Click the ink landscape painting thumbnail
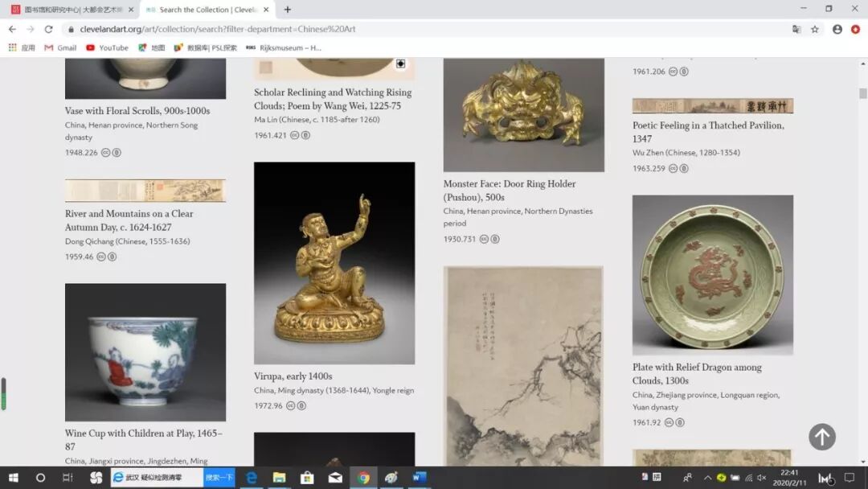868x489 pixels. [x=523, y=366]
